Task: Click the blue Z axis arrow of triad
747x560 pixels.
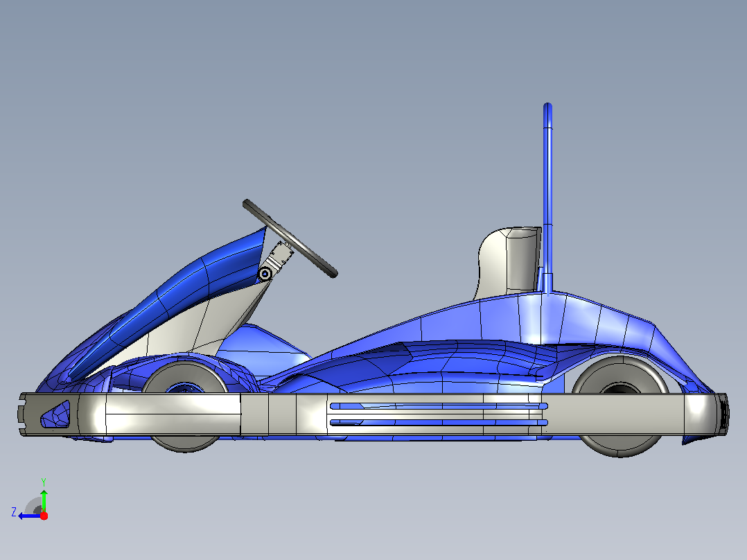Action: coord(28,516)
